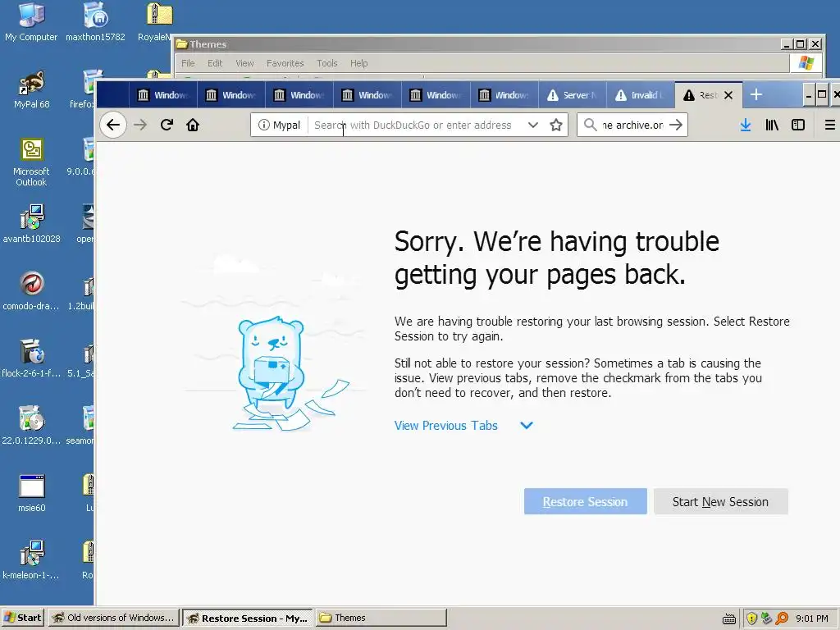The height and width of the screenshot is (630, 840).
Task: Open k-meleon-1 installer icon
Action: tap(32, 559)
